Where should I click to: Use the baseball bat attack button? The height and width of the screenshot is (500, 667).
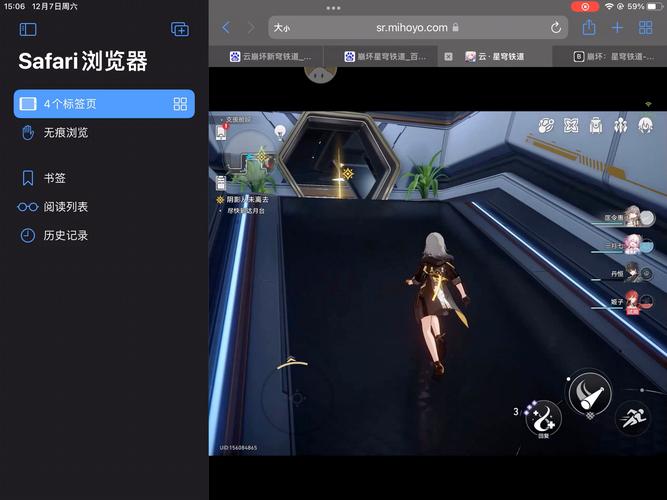(590, 393)
